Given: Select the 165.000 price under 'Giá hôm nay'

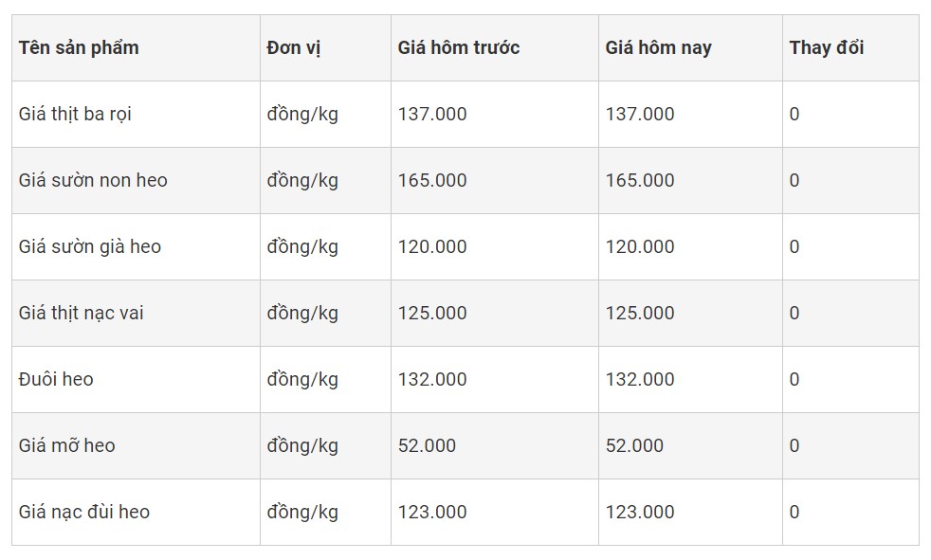Looking at the screenshot, I should (x=640, y=181).
